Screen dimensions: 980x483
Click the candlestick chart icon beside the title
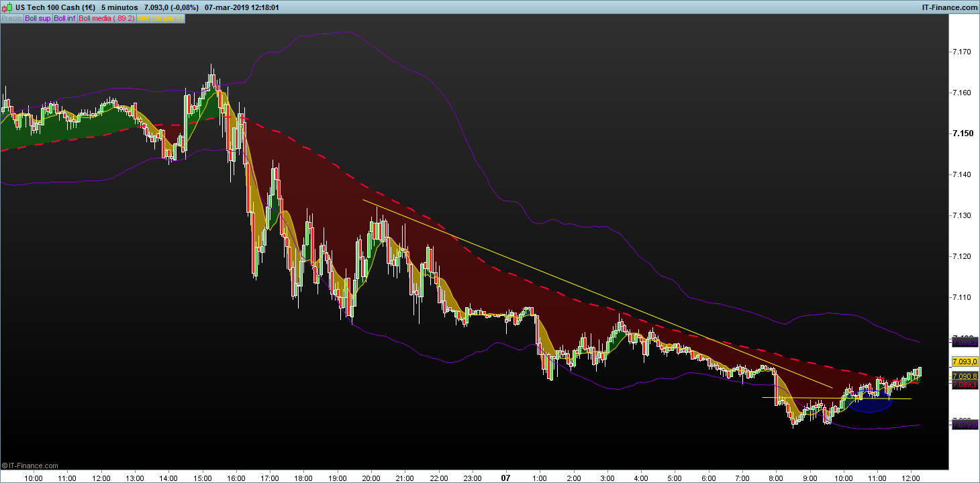[7, 7]
